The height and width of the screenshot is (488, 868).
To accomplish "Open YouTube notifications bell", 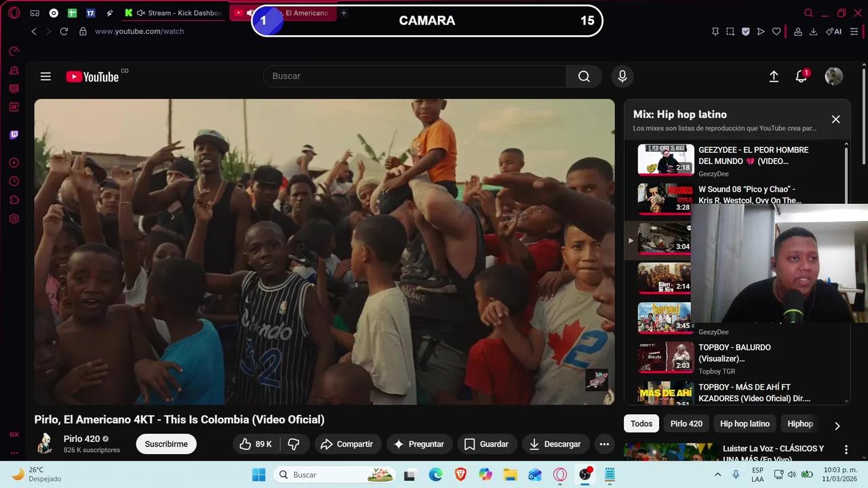I will (x=802, y=77).
